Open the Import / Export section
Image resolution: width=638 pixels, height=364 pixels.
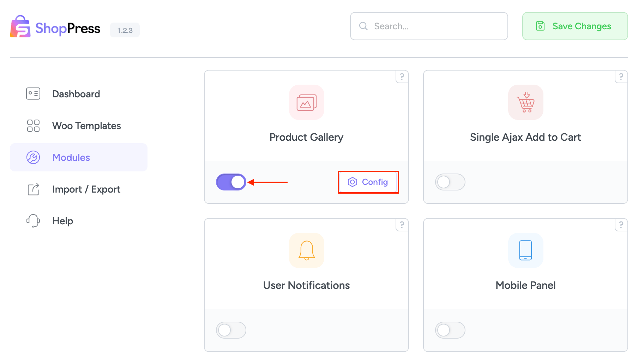(86, 189)
